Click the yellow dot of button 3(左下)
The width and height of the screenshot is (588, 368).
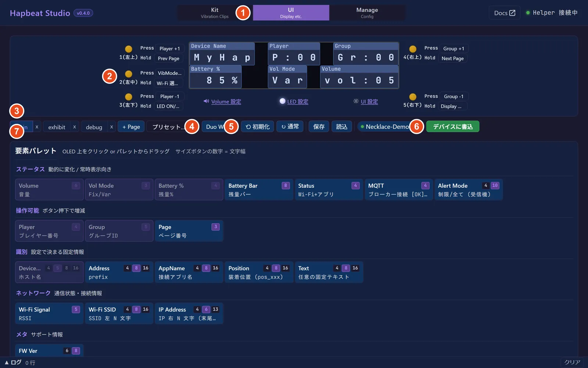click(x=129, y=97)
